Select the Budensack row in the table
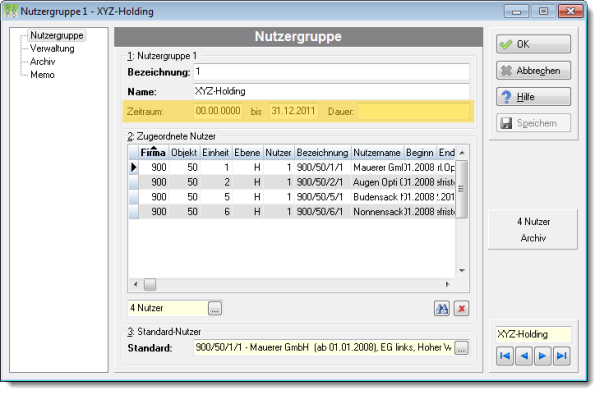Viewport: 600px width, 394px height. coord(293,197)
